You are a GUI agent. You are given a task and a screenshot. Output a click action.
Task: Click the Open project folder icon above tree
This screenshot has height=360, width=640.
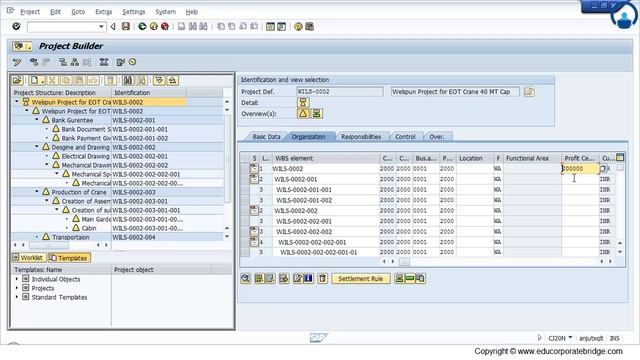[x=17, y=80]
